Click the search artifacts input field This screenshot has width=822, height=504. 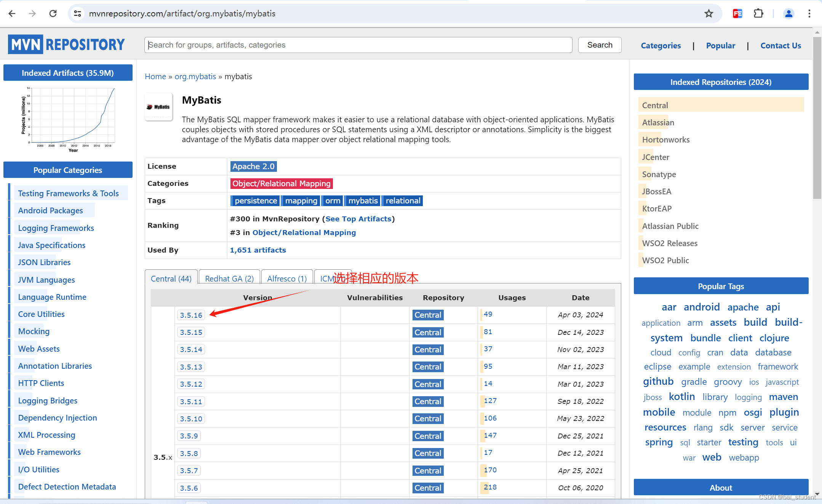(x=358, y=45)
